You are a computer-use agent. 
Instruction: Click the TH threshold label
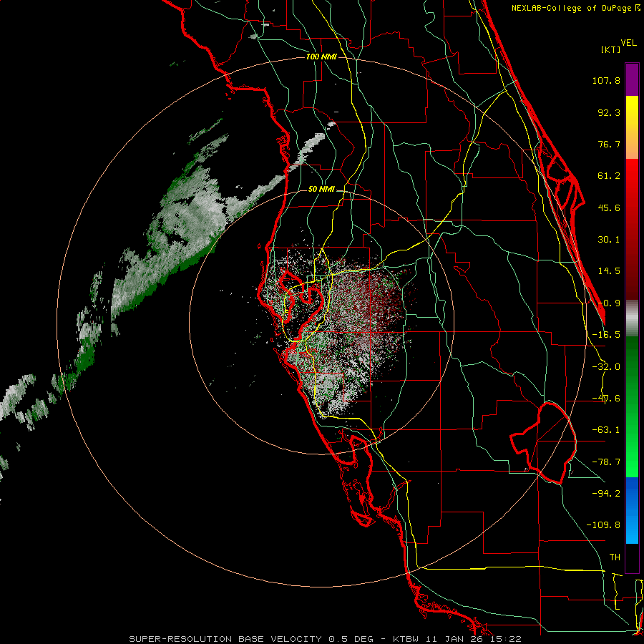(615, 557)
